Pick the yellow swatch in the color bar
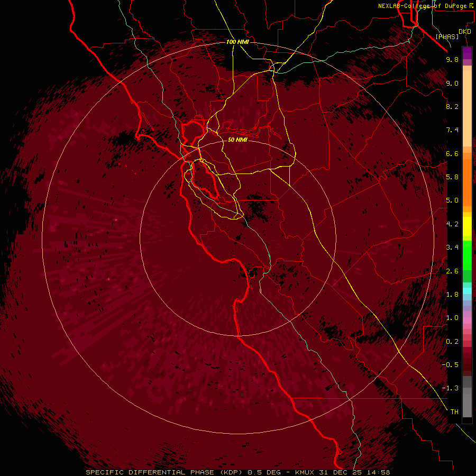 click(467, 226)
